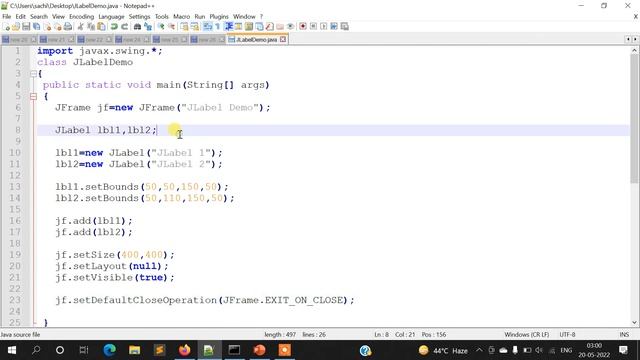This screenshot has height=360, width=640.
Task: Save the current file with the toolbar Save icon
Action: coord(26,27)
